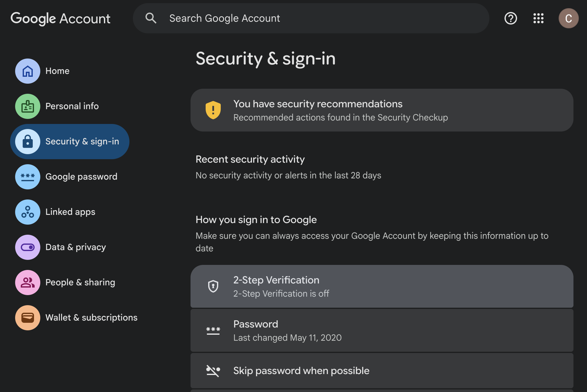Open the Password last changed row

click(382, 330)
